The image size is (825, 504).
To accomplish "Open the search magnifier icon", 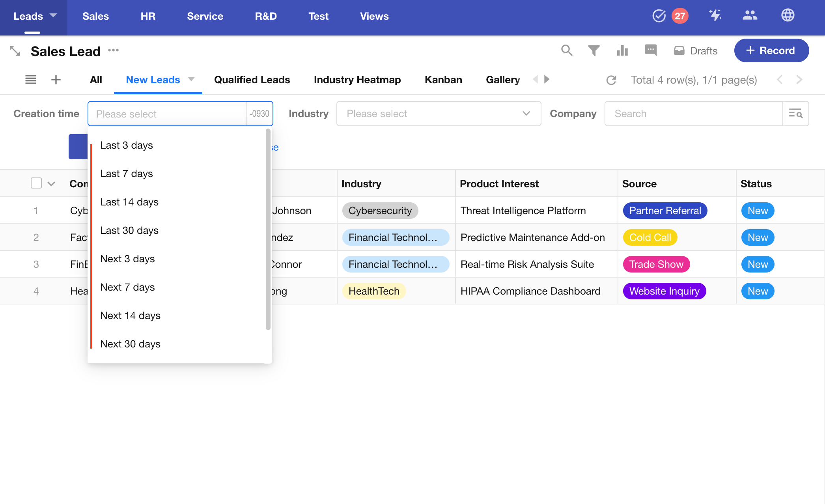I will 567,50.
